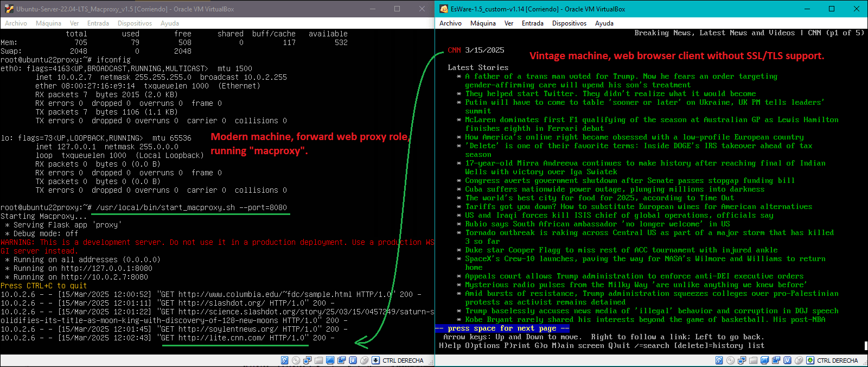The height and width of the screenshot is (367, 868).
Task: Open Archivo menu in EsWare window
Action: point(450,23)
